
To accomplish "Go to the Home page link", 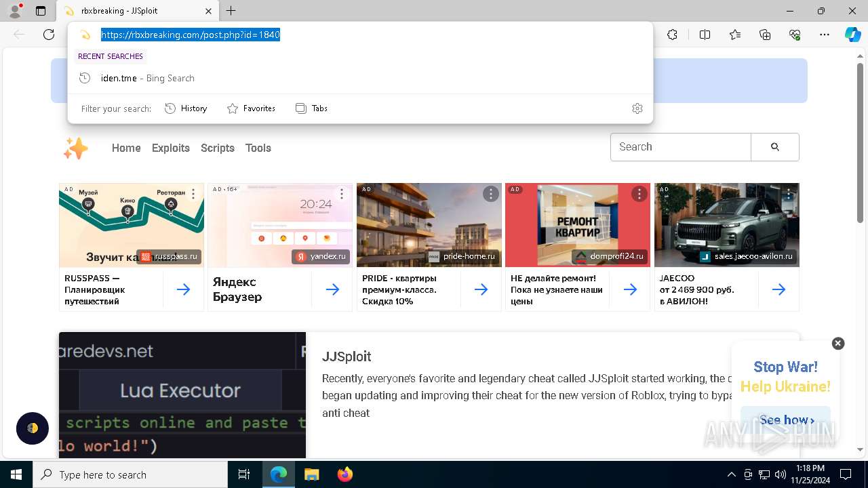I will pos(126,148).
